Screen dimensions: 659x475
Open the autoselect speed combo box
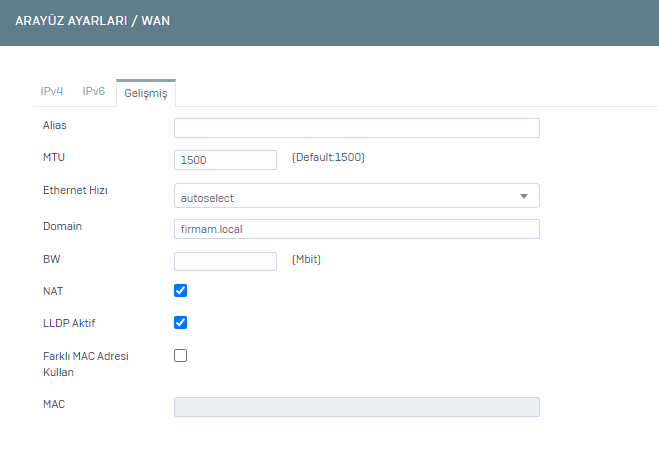click(357, 195)
